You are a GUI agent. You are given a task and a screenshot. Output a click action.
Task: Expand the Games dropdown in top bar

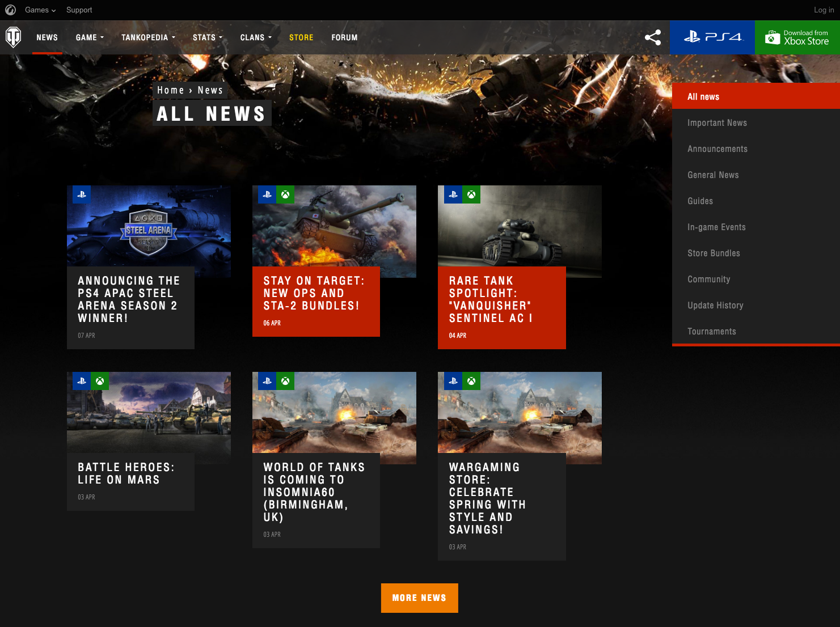click(40, 10)
